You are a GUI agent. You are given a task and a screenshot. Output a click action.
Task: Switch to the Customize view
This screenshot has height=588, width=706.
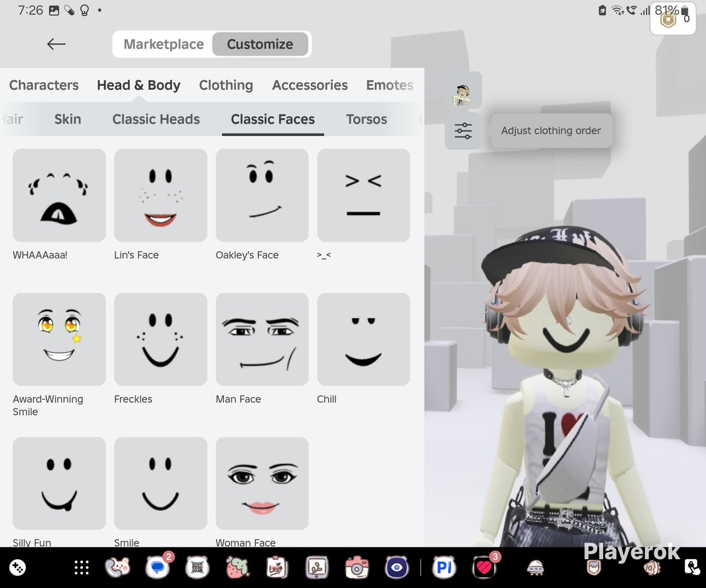(x=260, y=44)
